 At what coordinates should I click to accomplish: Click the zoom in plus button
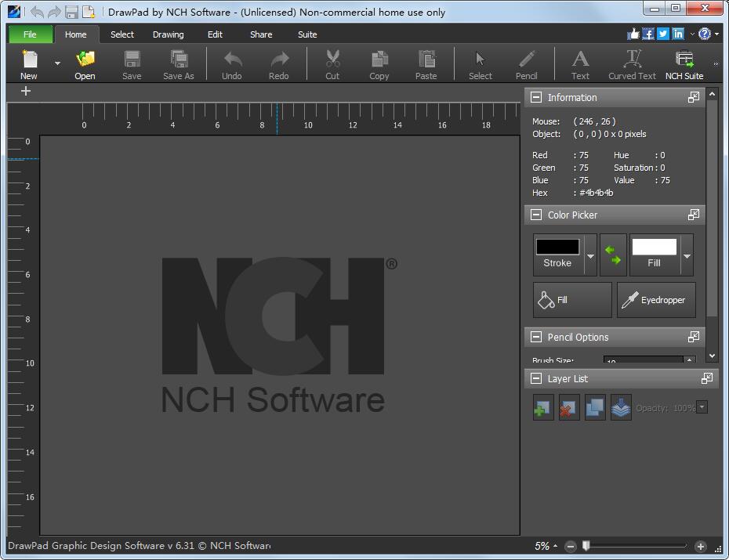tap(701, 547)
